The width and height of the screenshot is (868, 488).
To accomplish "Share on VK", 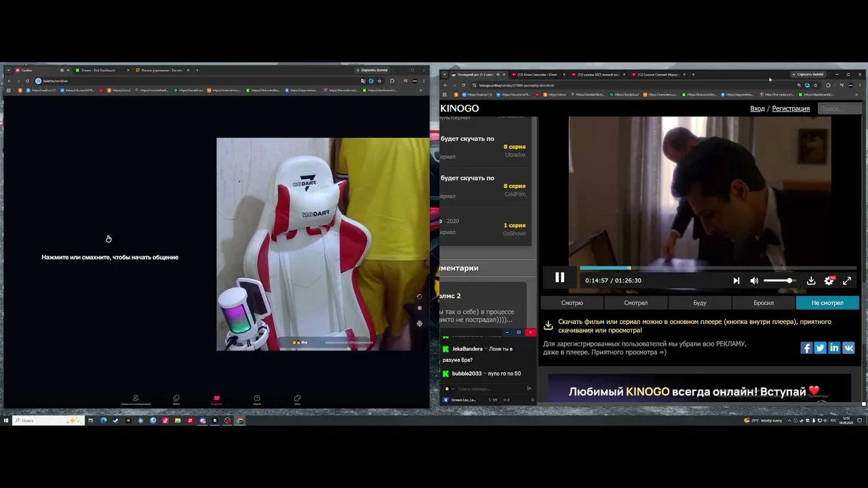I will pyautogui.click(x=848, y=348).
